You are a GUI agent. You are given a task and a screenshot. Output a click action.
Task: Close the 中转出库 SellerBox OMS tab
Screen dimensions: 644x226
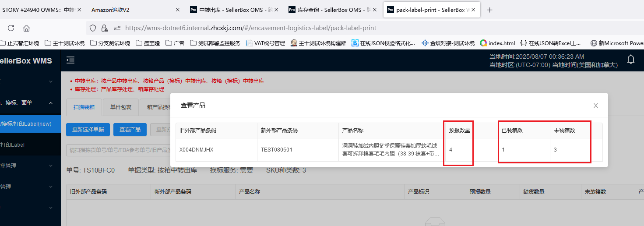coord(277,10)
